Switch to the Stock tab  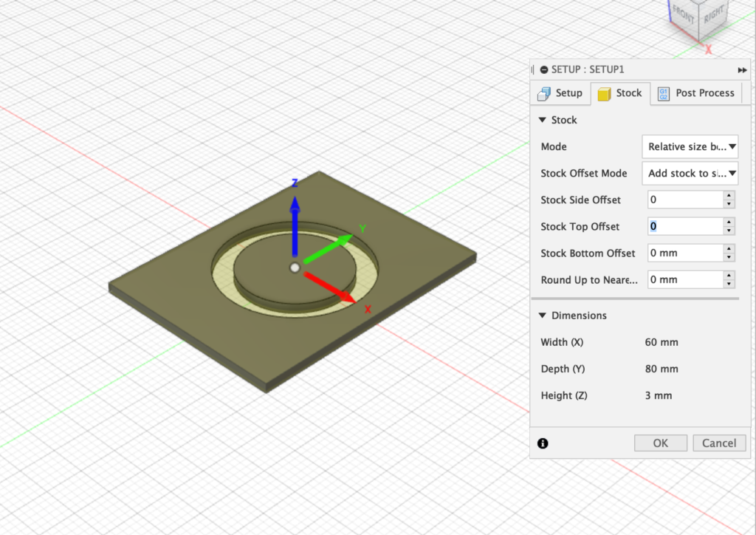pyautogui.click(x=620, y=93)
